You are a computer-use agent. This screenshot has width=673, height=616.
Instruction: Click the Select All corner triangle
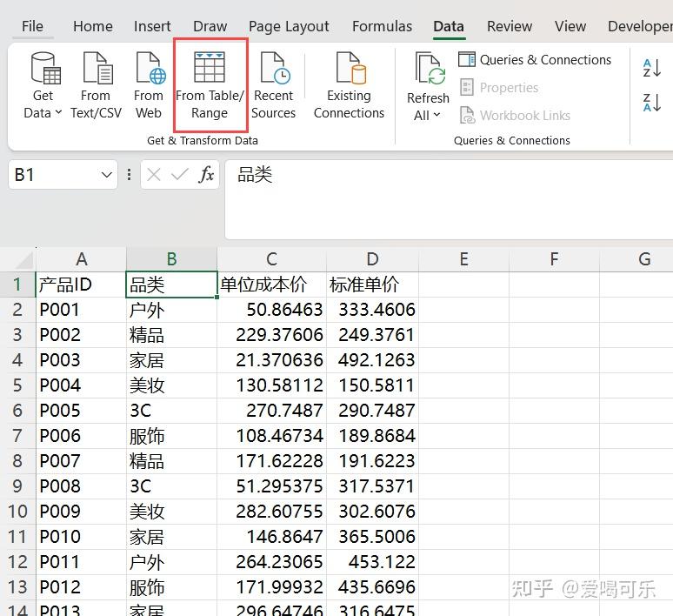coord(23,260)
